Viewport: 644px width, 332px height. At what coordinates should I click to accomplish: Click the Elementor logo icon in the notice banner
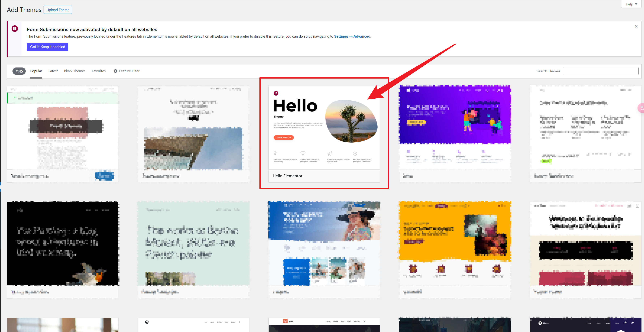click(15, 29)
